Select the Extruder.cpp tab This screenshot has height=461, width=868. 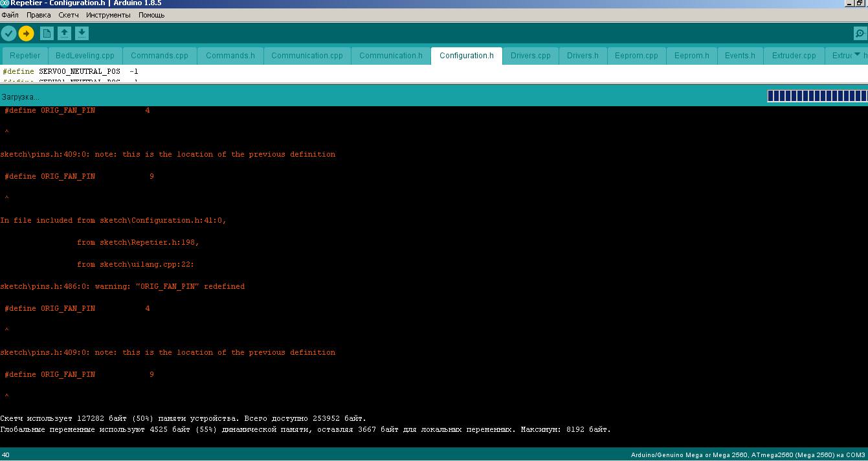click(x=794, y=56)
